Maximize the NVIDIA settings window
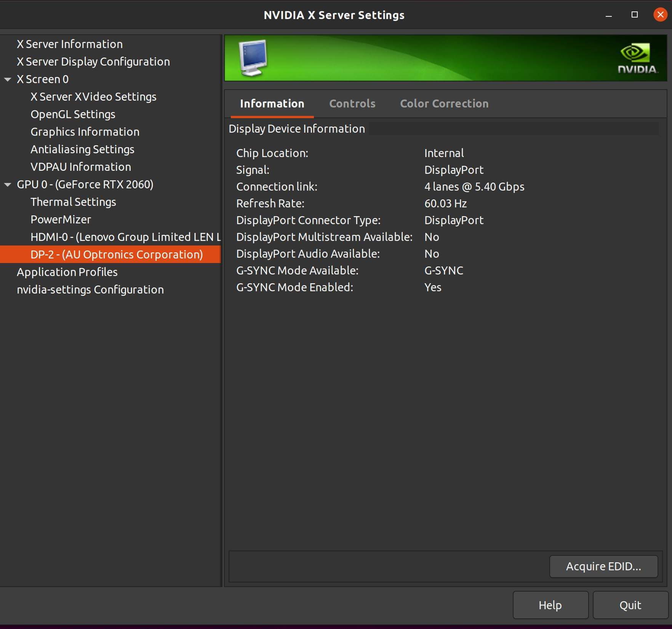The image size is (672, 629). [635, 15]
